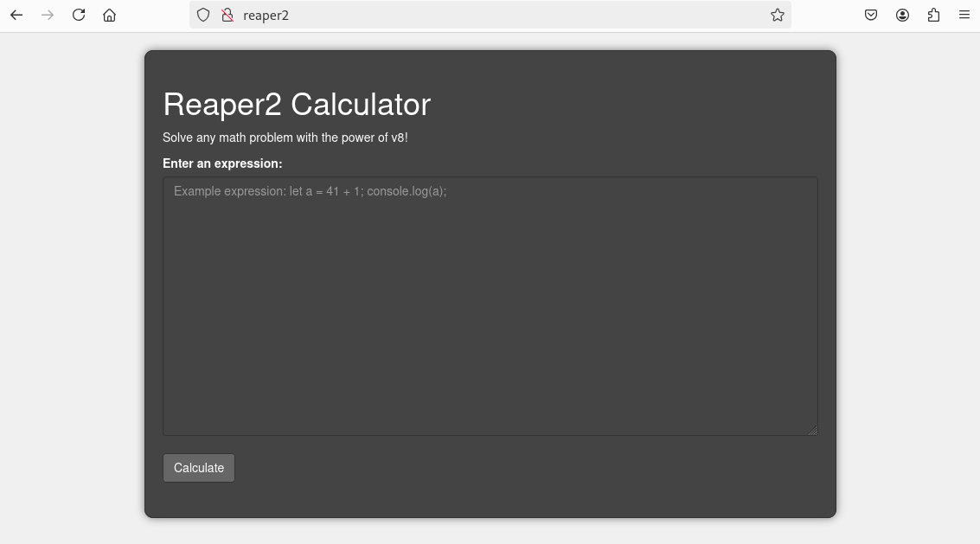The height and width of the screenshot is (544, 980).
Task: Open the browser home page
Action: pyautogui.click(x=109, y=15)
